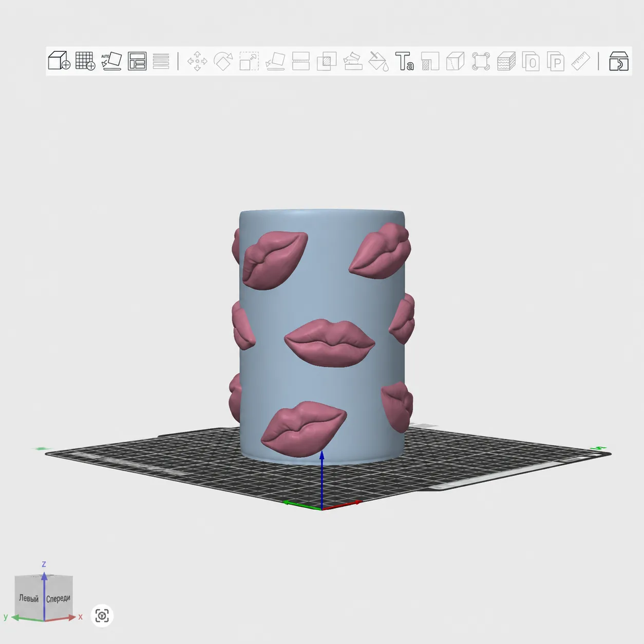The height and width of the screenshot is (644, 644).
Task: Click the page icon marked '0'
Action: (531, 61)
